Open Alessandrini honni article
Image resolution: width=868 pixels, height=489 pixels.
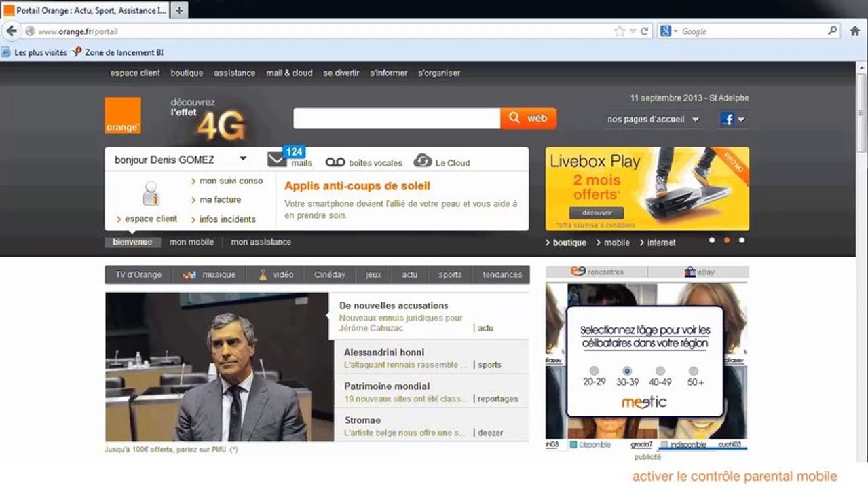click(384, 352)
